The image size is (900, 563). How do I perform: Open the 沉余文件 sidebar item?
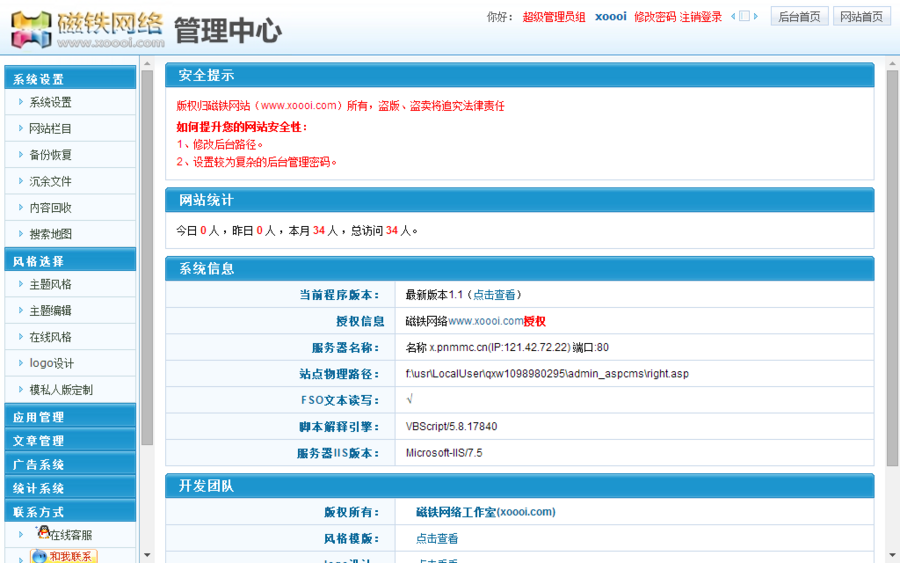[x=51, y=181]
